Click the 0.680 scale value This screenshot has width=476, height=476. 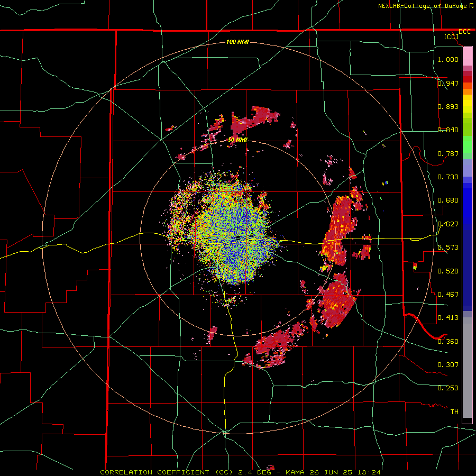pos(448,200)
